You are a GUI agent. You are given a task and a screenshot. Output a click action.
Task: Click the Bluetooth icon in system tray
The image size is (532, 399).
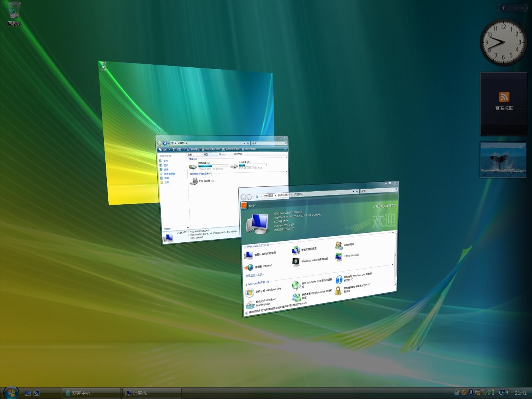(470, 392)
